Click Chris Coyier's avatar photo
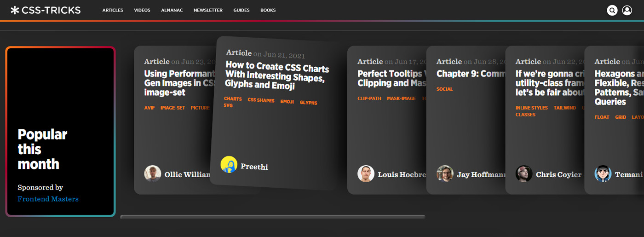Screen dimensions: 644x237 tap(524, 174)
